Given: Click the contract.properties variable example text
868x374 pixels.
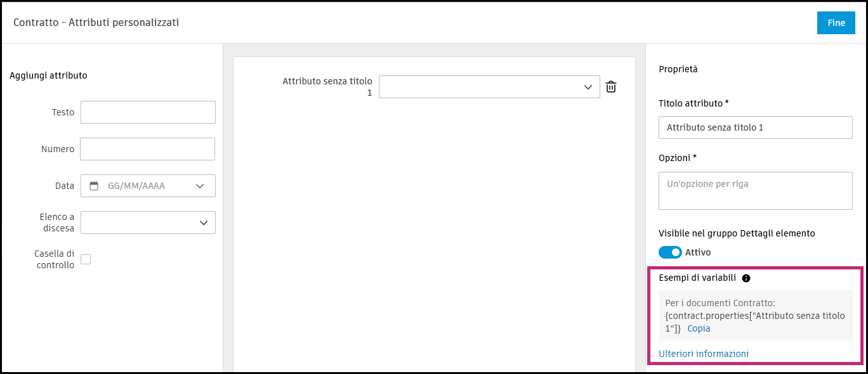Looking at the screenshot, I should pyautogui.click(x=754, y=316).
